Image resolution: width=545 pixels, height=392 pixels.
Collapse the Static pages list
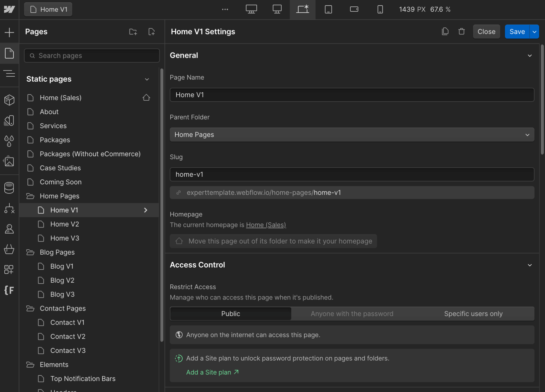tap(147, 79)
